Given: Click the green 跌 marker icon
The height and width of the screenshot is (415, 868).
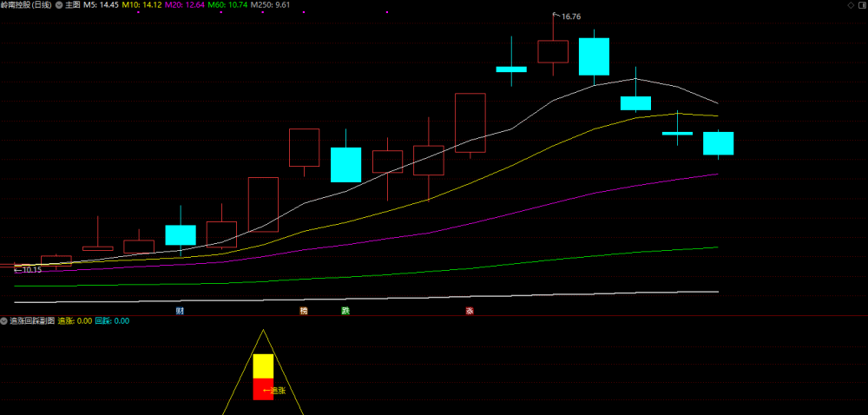Looking at the screenshot, I should [x=345, y=311].
